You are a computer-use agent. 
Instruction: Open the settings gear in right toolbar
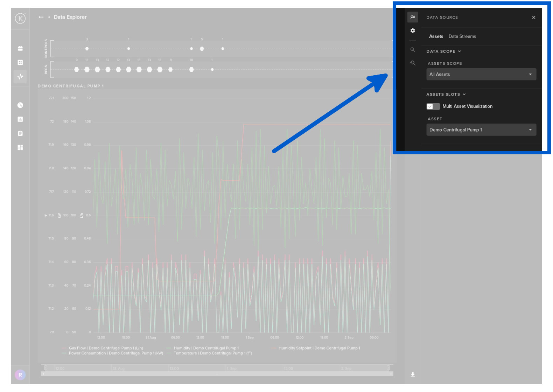(x=413, y=31)
